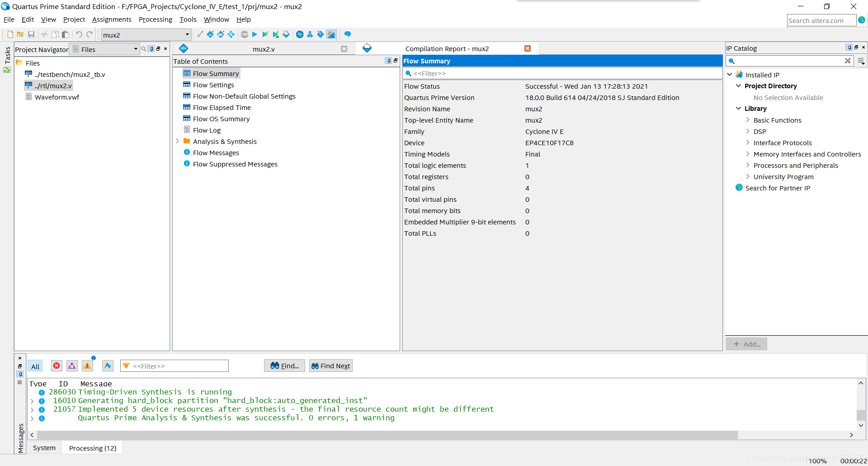Toggle pin on the Project Navigator panel
The height and width of the screenshot is (466, 868).
(152, 49)
